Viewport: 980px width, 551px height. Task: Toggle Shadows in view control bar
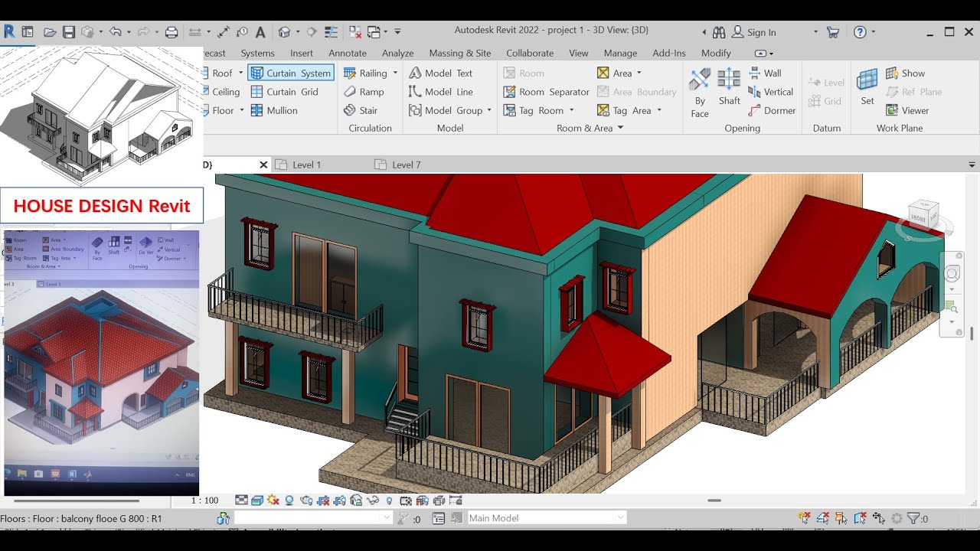coord(289,500)
